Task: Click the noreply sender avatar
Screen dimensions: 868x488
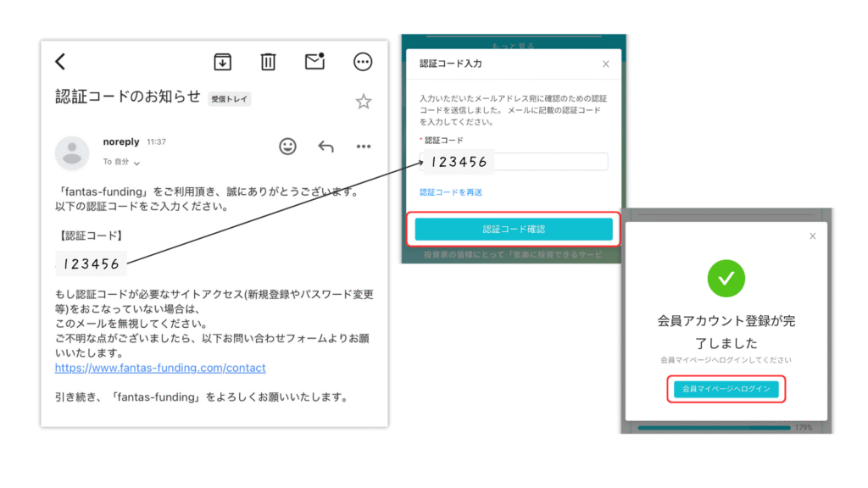Action: point(72,152)
